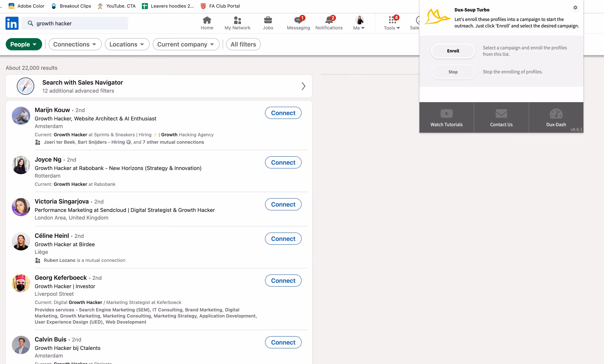Click the LinkedIn logo icon
The height and width of the screenshot is (364, 604).
click(12, 23)
